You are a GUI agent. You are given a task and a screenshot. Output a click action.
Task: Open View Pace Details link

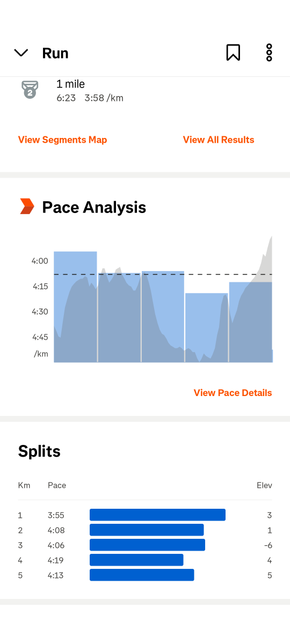click(x=233, y=393)
